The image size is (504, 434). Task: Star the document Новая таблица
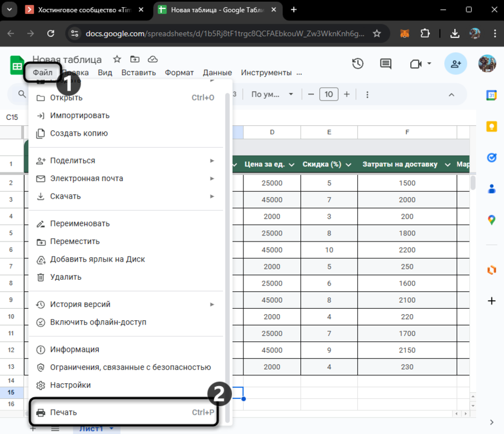pos(117,59)
